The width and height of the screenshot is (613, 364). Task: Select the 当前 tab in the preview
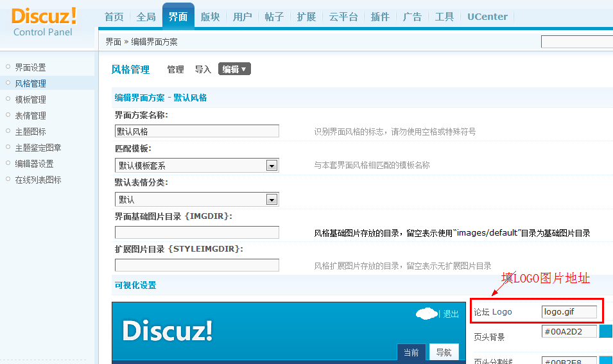pos(411,352)
